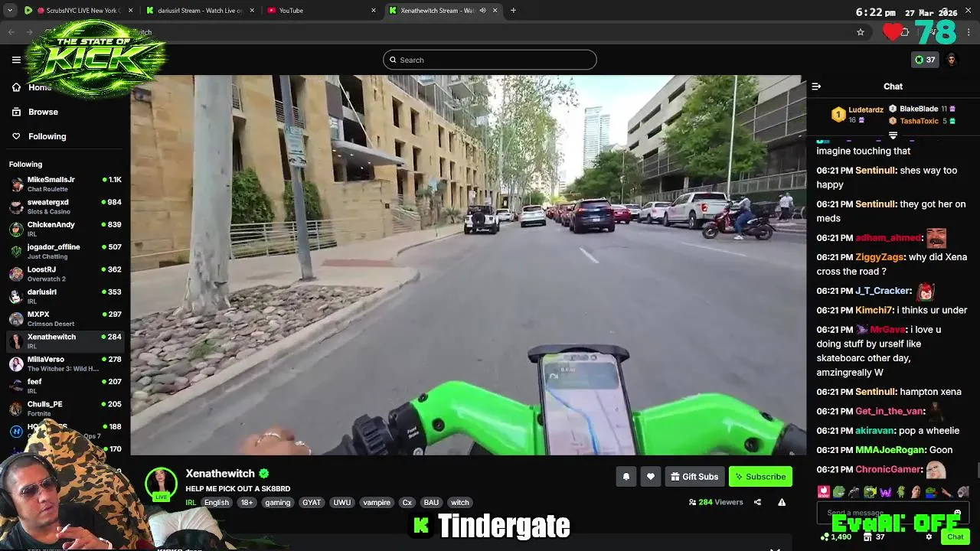Bookmark this page with the star icon
The height and width of the screenshot is (551, 980).
coord(861,32)
